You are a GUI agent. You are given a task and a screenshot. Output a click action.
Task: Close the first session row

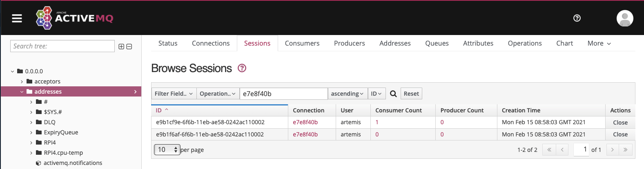click(620, 123)
